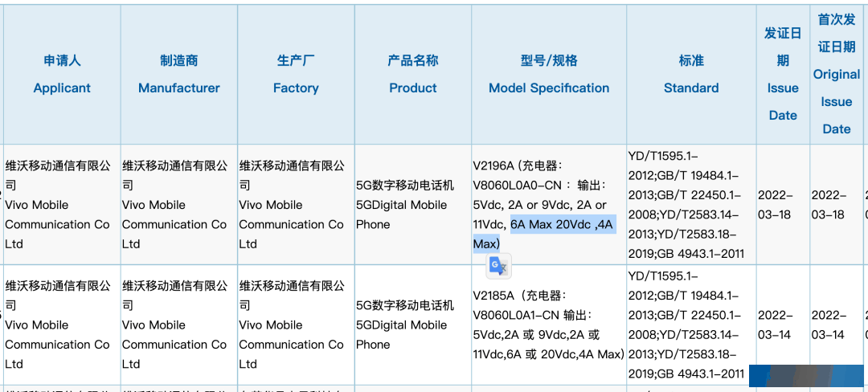Viewport: 868px width, 392px height.
Task: Click the second row's 5GDigital Mobile Phone product cell
Action: tap(413, 325)
